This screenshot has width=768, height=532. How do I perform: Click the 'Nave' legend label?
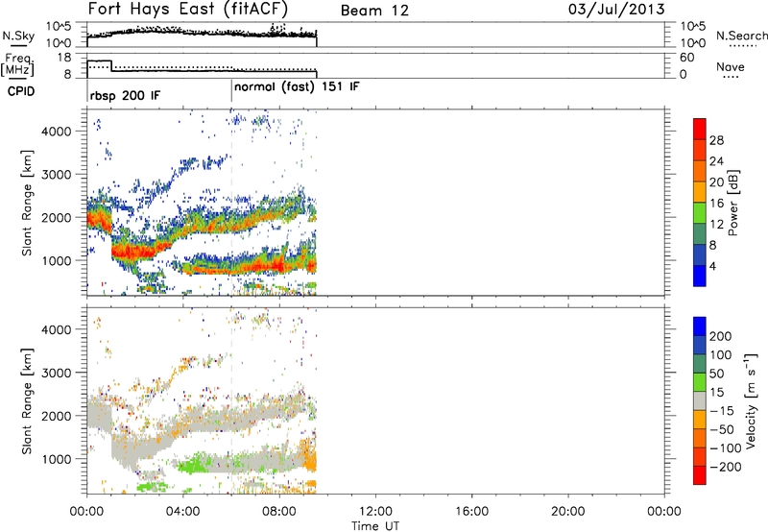point(731,66)
